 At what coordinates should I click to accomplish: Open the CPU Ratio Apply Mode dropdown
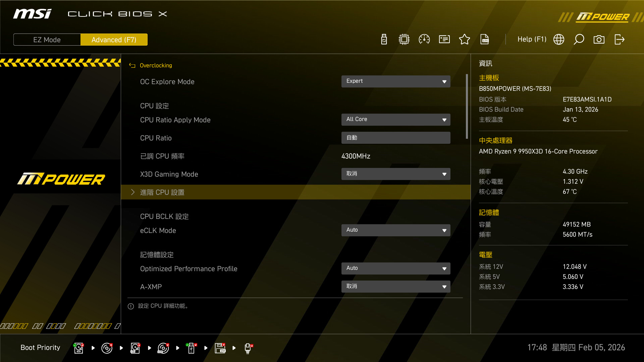(x=396, y=120)
